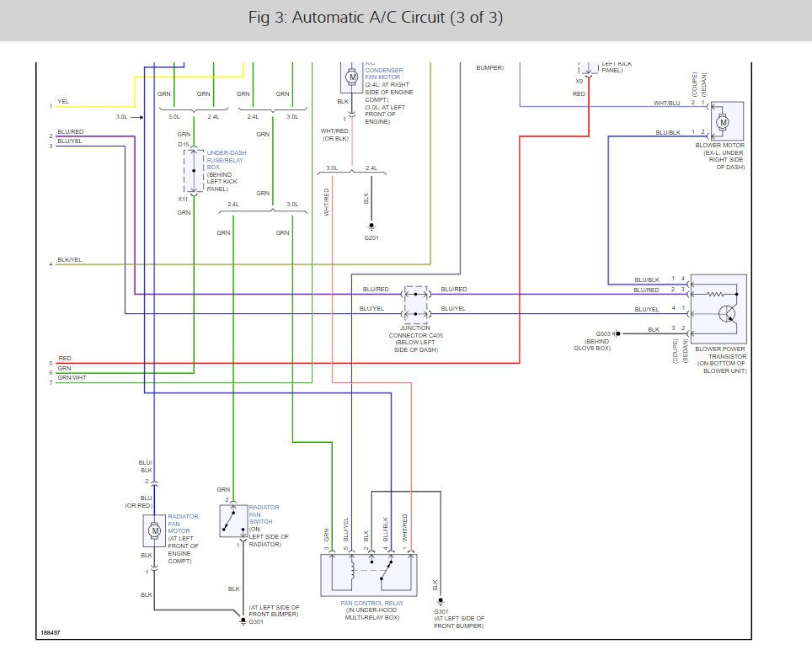This screenshot has height=671, width=812.
Task: Click the A/C condenser fan motor symbol
Action: (352, 77)
